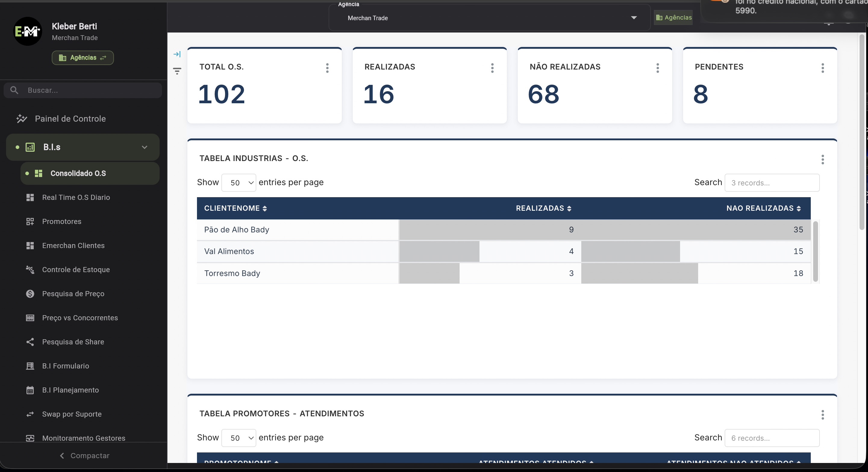
Task: Open the Tabela Promotores options kebab menu
Action: 823,415
